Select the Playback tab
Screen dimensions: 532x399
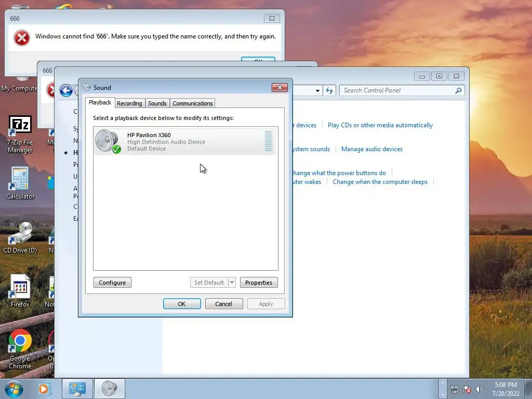(100, 102)
